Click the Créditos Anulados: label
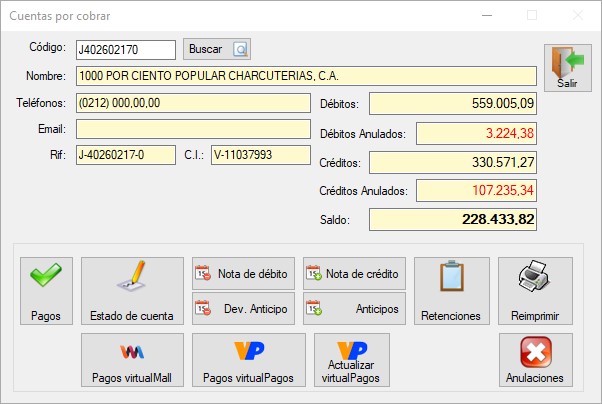 tap(363, 190)
